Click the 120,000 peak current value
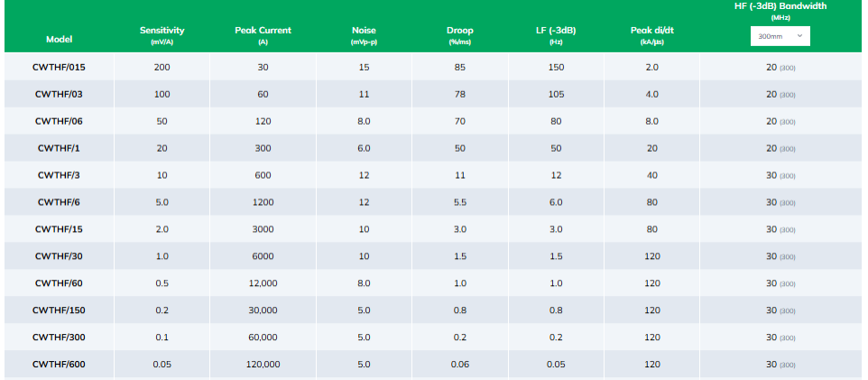Viewport: 868px width, 380px height. 263,364
